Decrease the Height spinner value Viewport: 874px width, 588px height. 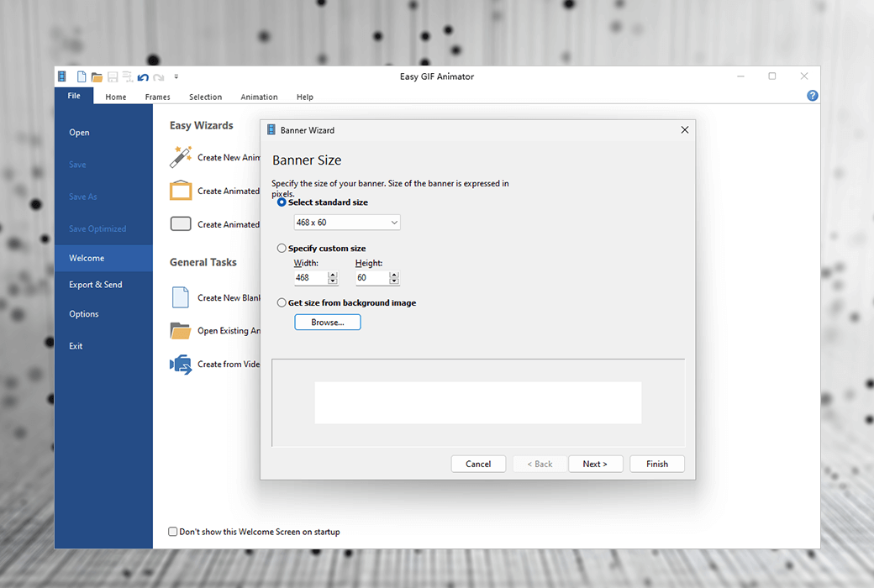394,281
